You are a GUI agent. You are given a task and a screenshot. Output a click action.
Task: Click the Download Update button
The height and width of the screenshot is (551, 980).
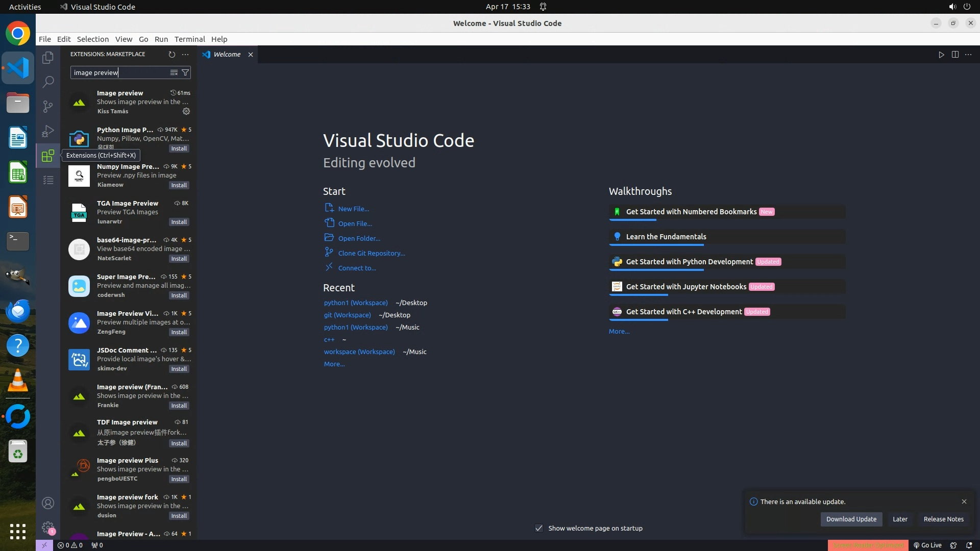[851, 519]
